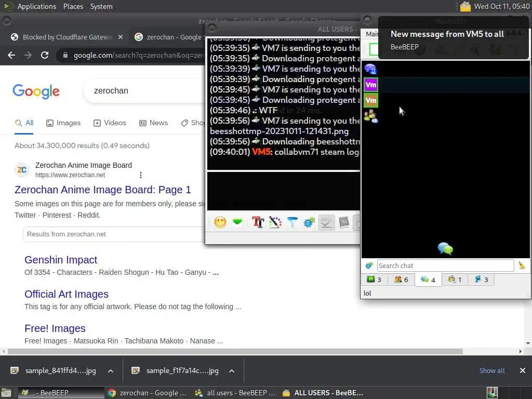Open the Official Art Images sitelink
The width and height of the screenshot is (532, 399).
click(x=66, y=294)
